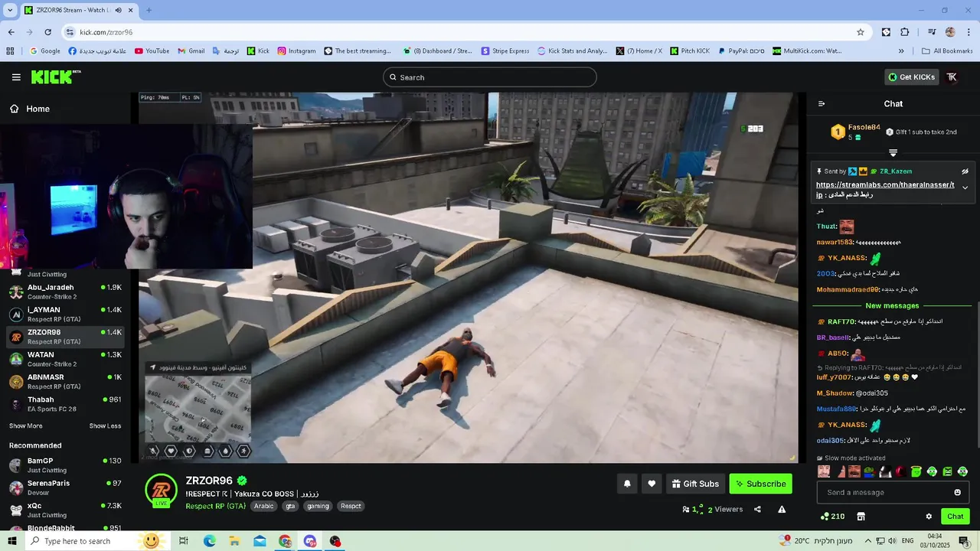980x551 pixels.
Task: Share the stream via share icon
Action: tap(757, 510)
